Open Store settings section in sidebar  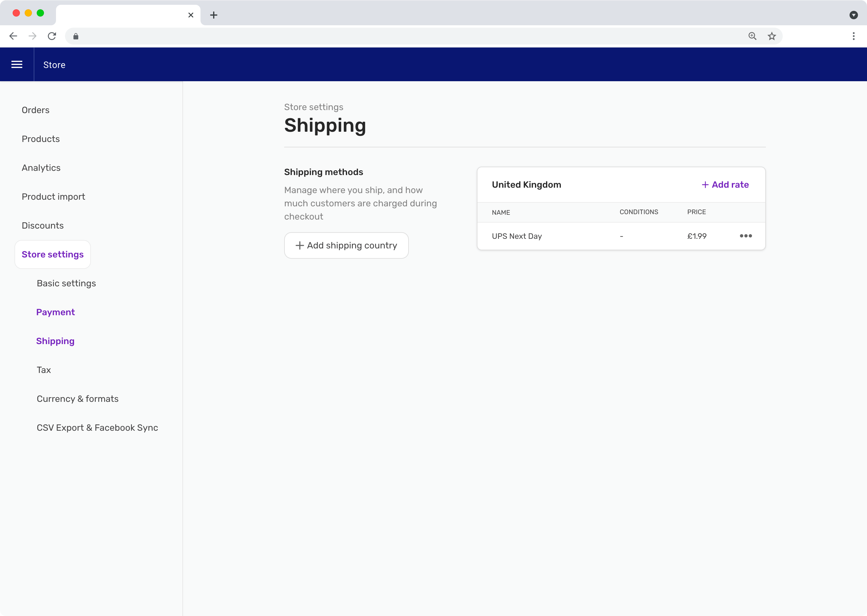click(x=52, y=254)
